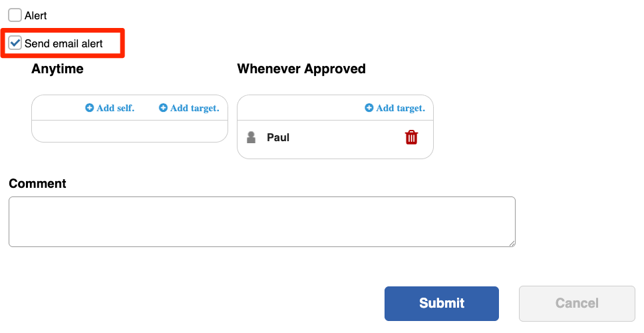
Task: Click the Comment field label
Action: (37, 183)
